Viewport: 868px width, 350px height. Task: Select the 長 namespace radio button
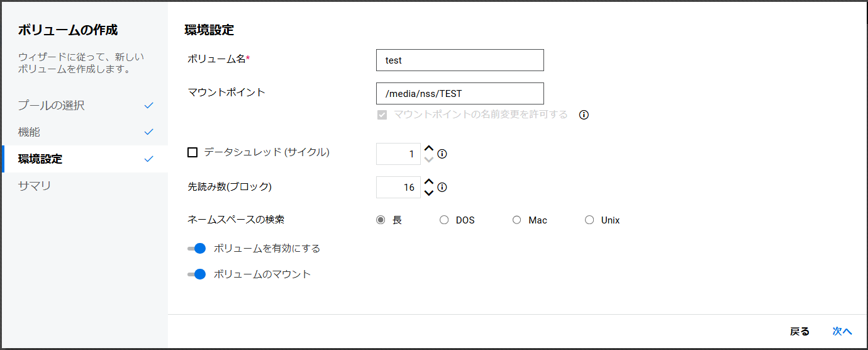click(381, 220)
